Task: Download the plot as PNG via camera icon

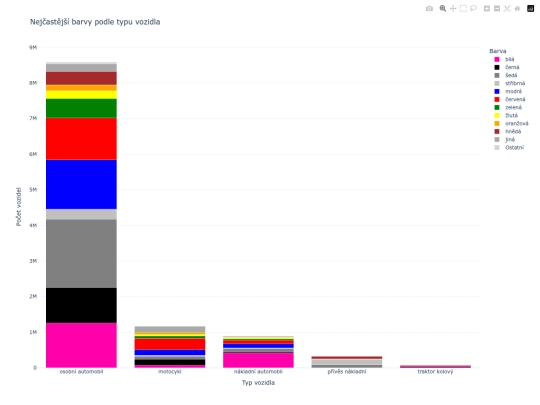Action: (429, 9)
